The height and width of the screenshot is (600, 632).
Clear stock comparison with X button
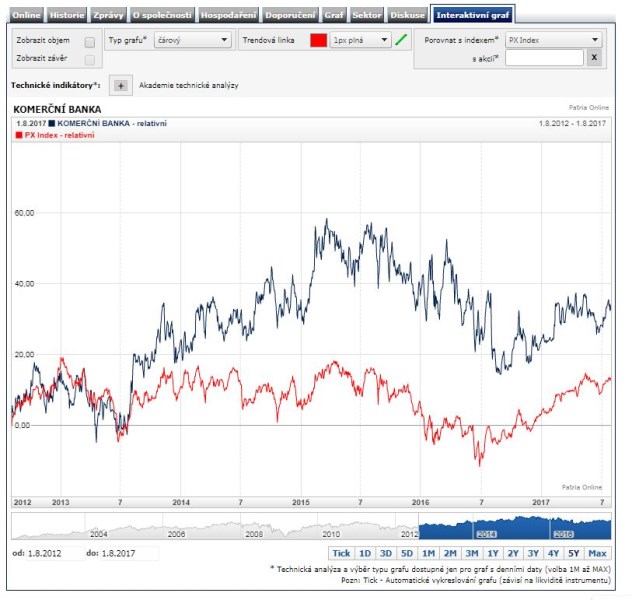coord(594,59)
